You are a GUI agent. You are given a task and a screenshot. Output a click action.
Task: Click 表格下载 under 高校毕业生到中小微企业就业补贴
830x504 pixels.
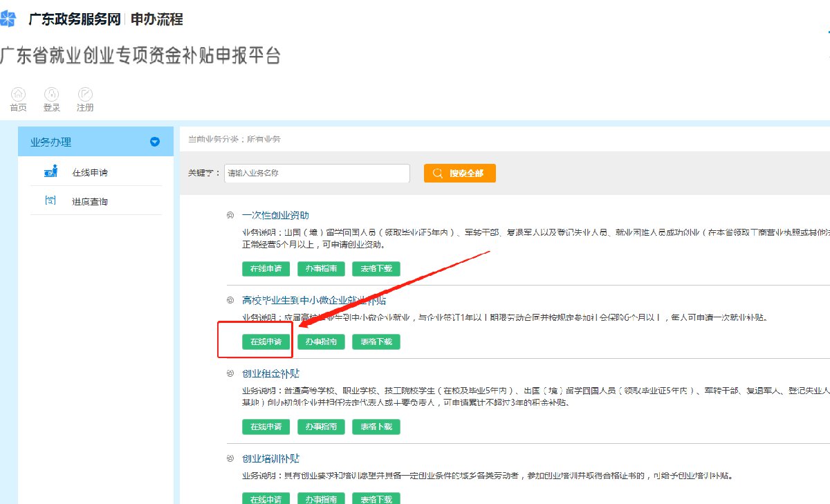376,342
